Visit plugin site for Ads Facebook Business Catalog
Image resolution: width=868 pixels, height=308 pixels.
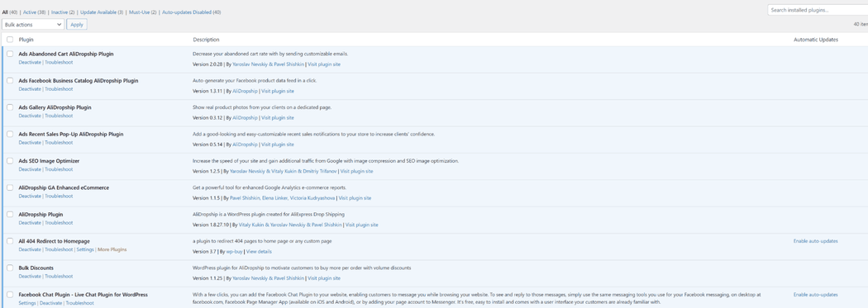coord(278,91)
